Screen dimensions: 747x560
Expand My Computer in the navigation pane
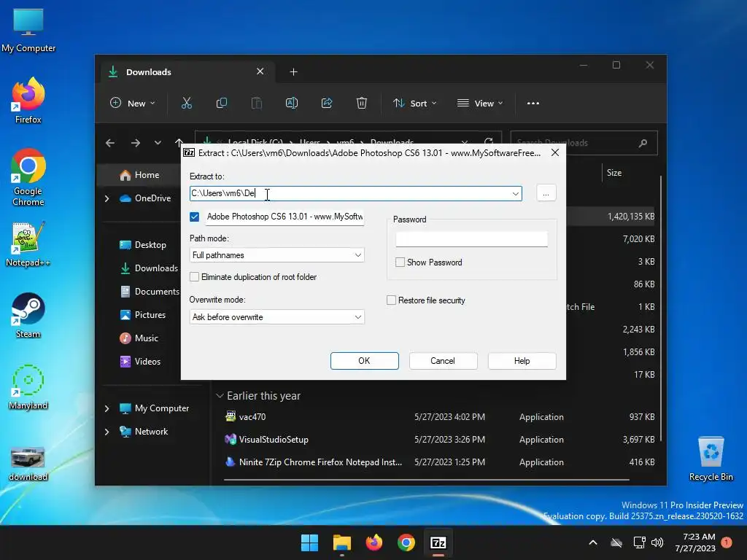[107, 408]
